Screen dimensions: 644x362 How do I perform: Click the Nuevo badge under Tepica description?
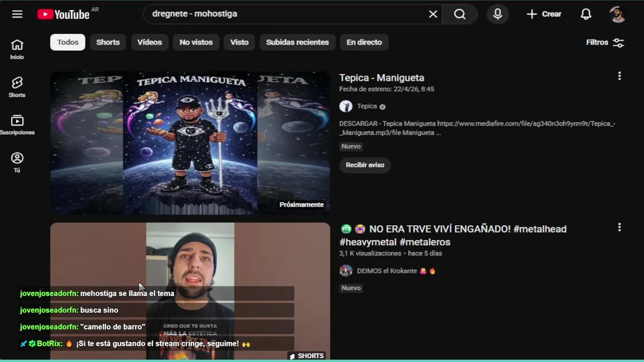[351, 146]
